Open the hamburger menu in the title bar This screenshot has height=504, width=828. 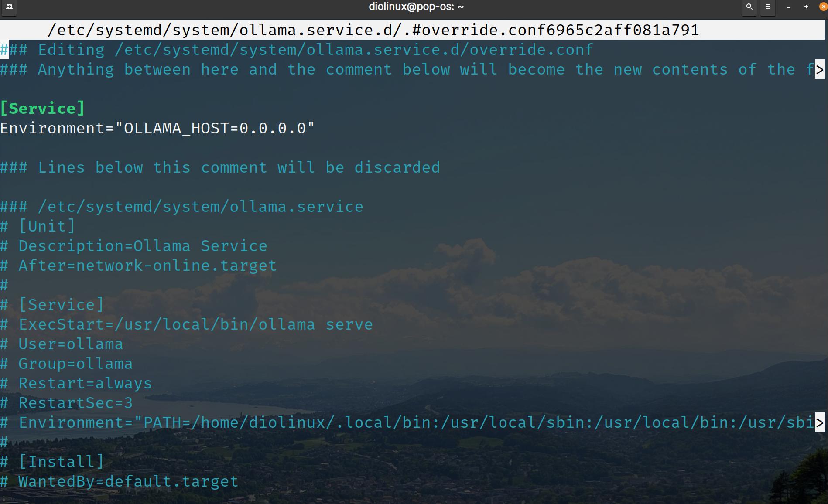coord(767,7)
